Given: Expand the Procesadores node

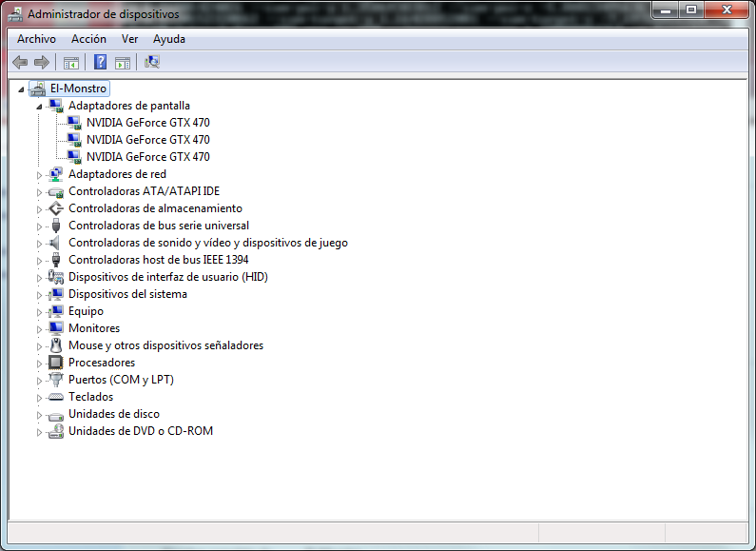Looking at the screenshot, I should point(39,364).
